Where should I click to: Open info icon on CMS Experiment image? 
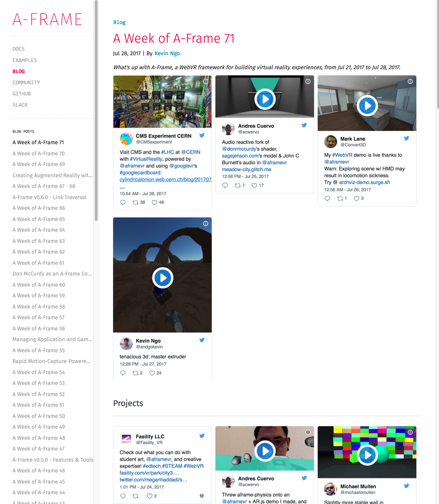tap(205, 81)
